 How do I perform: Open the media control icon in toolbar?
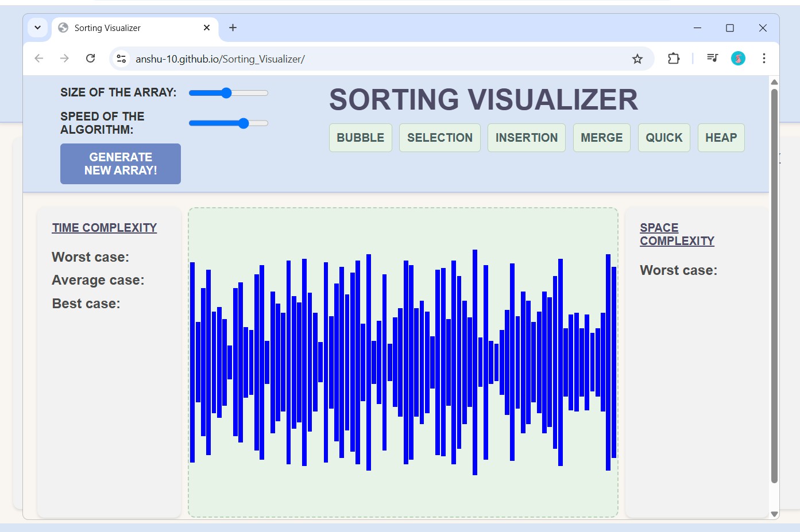pos(712,58)
